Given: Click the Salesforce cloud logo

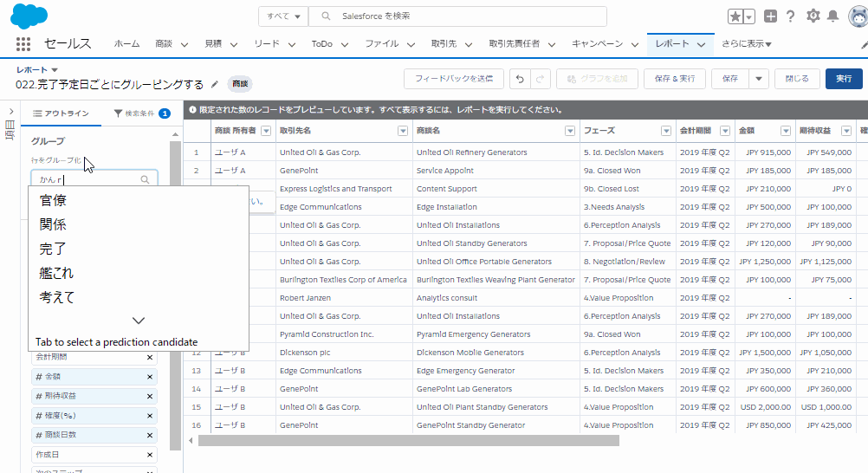Looking at the screenshot, I should (x=29, y=16).
